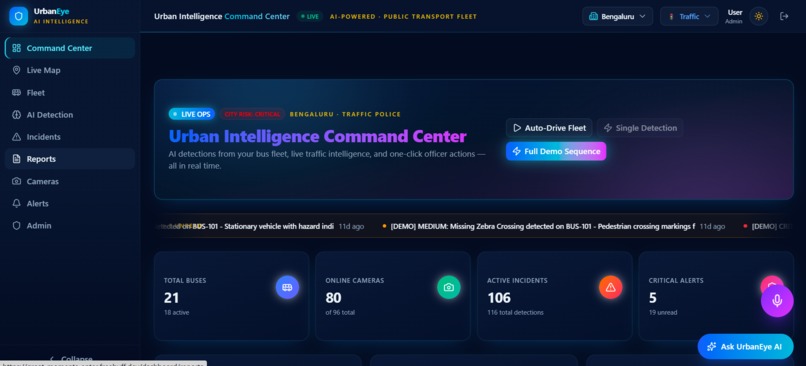806x366 pixels.
Task: Click the Urban Intelligence Command Center heading
Action: (x=318, y=136)
